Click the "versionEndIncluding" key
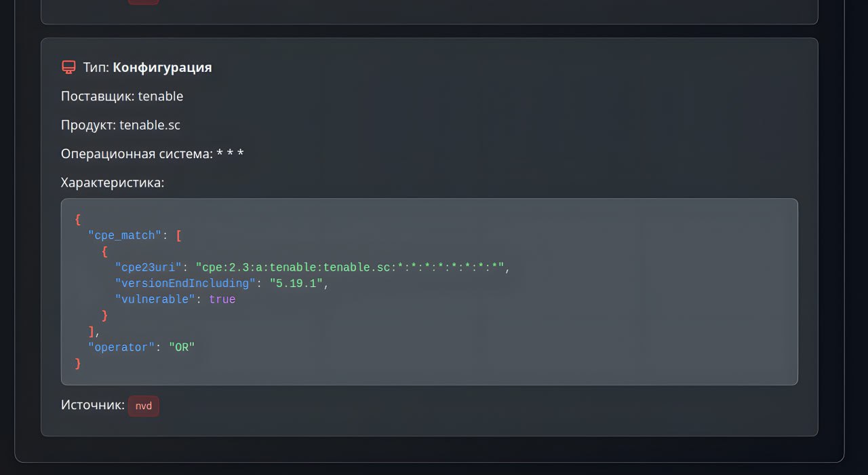Viewport: 868px width, 475px height. pyautogui.click(x=185, y=283)
